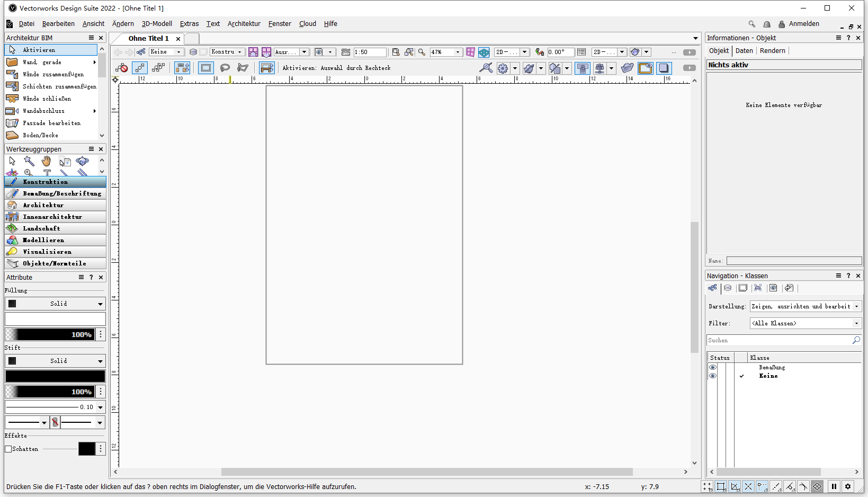
Task: Click the Name field in Informationen panel
Action: 794,261
